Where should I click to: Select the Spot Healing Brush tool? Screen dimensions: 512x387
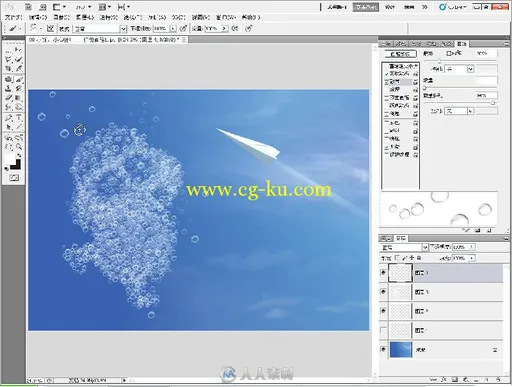coord(8,79)
